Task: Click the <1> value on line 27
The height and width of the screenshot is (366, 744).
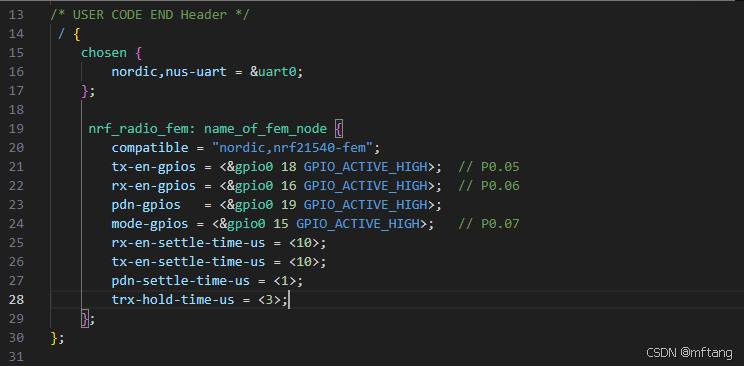Action: [285, 281]
